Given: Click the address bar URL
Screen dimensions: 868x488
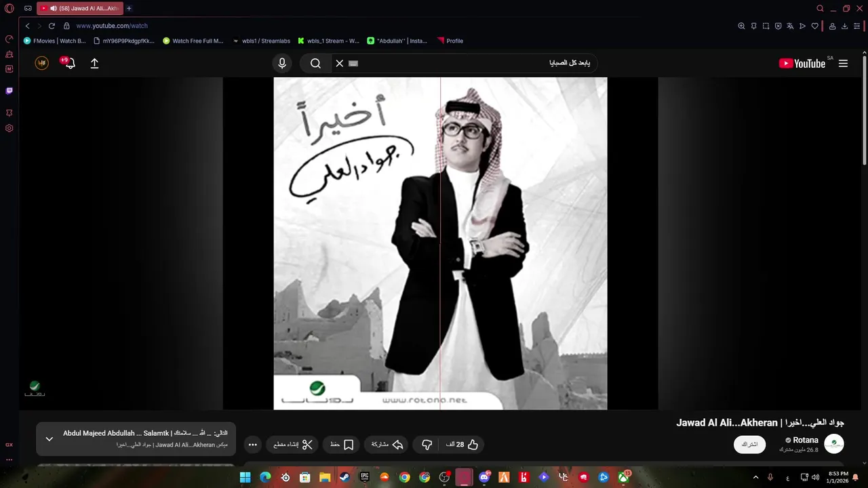Looking at the screenshot, I should pyautogui.click(x=112, y=26).
